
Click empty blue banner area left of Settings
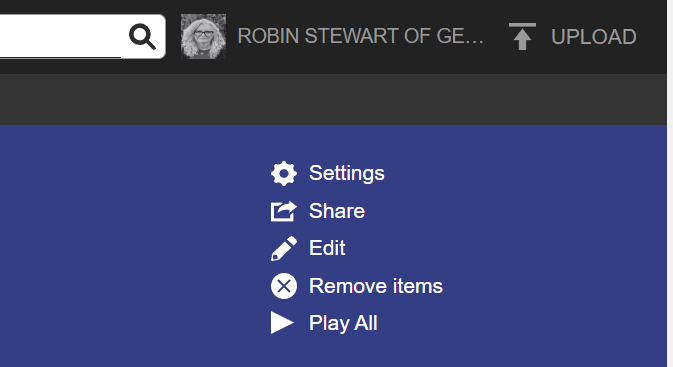click(x=129, y=245)
